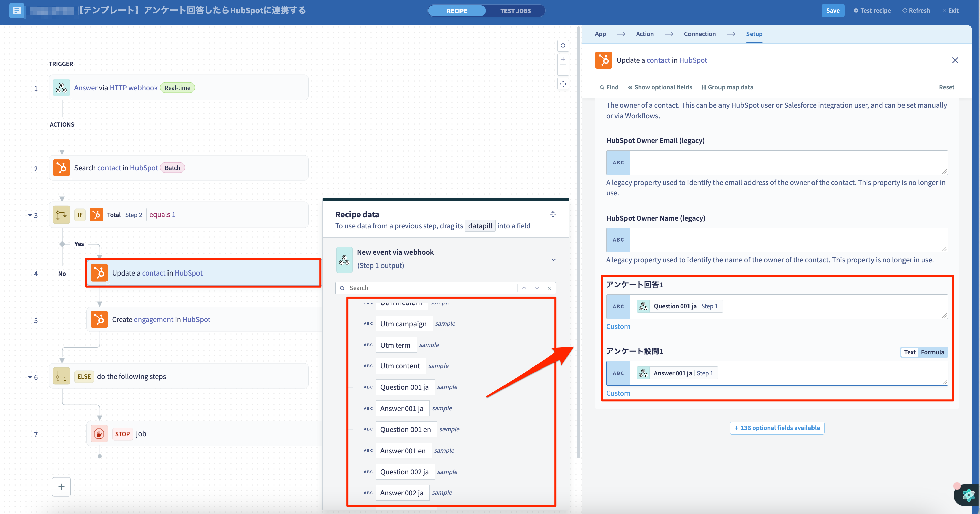Screen dimensions: 980x514
Task: Toggle Group map data
Action: click(727, 87)
